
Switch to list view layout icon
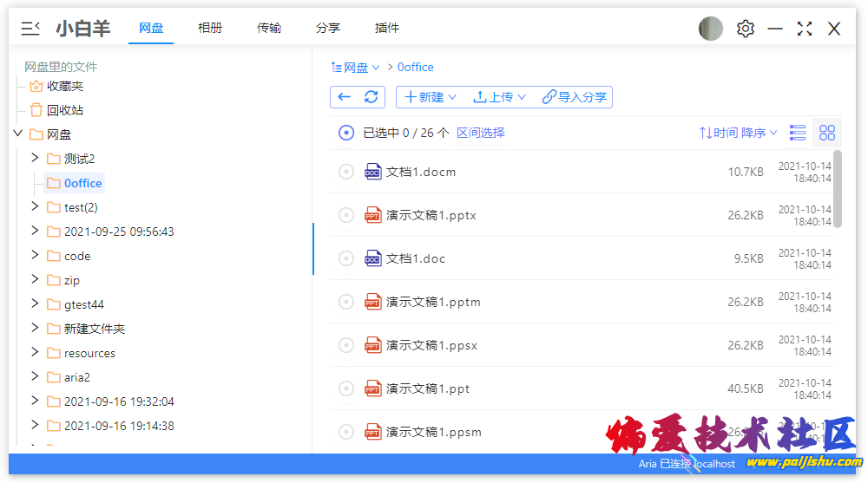(798, 133)
